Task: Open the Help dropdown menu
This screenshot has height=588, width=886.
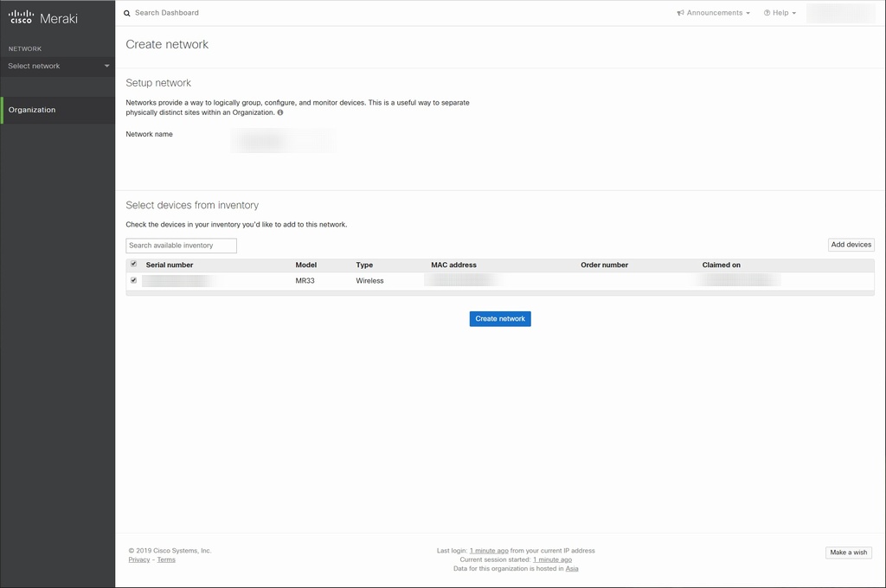Action: (x=780, y=13)
